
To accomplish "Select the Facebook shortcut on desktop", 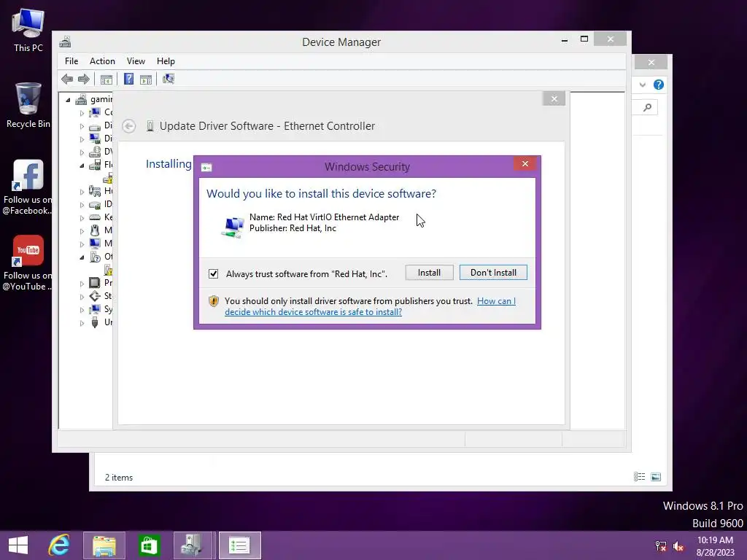I will [28, 187].
